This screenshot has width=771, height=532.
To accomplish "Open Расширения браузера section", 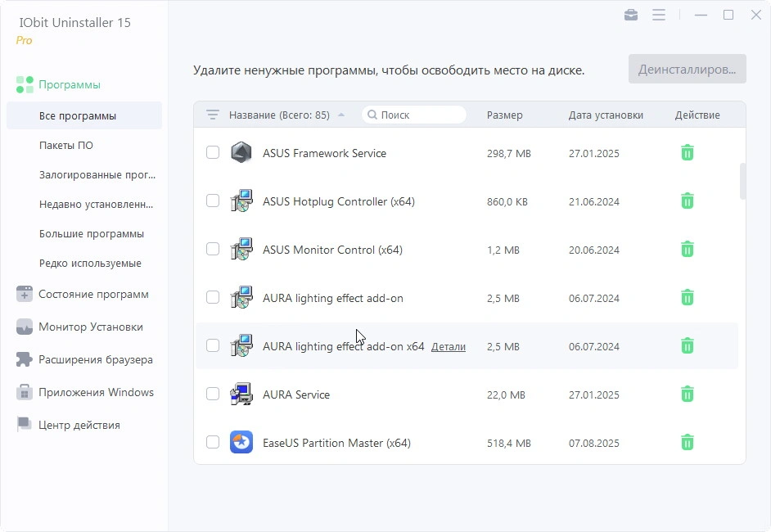I will click(x=96, y=359).
